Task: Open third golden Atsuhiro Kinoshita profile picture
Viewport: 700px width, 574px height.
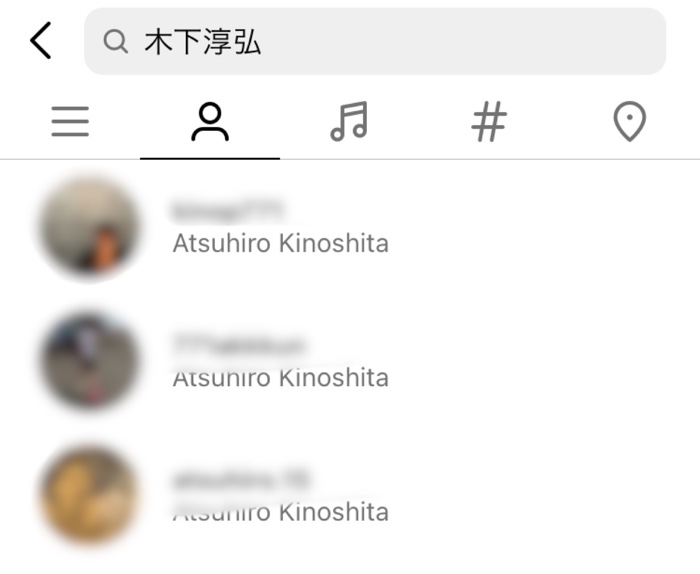Action: [x=89, y=495]
